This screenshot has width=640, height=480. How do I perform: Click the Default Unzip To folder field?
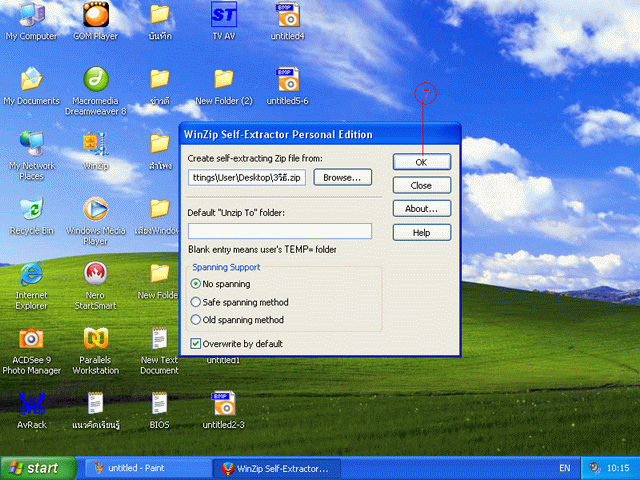pyautogui.click(x=280, y=231)
